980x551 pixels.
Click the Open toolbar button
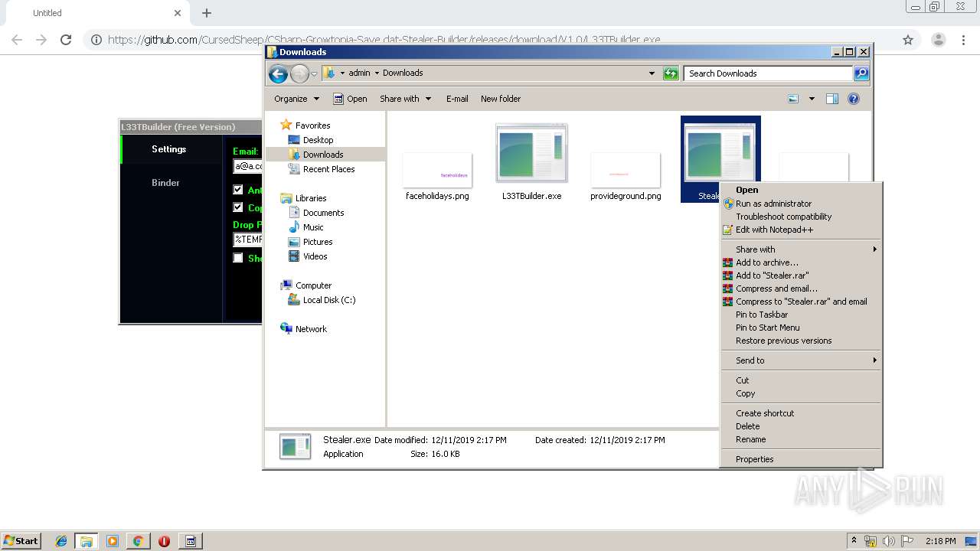tap(350, 99)
